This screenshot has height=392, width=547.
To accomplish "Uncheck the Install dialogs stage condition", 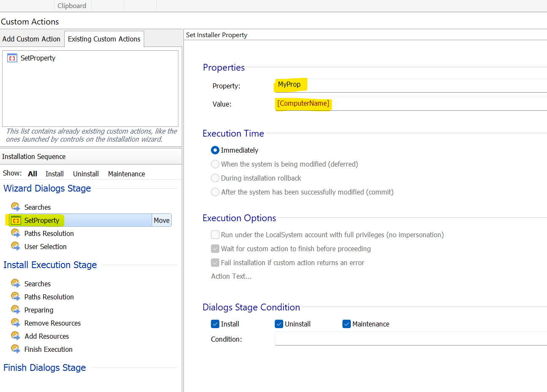I will click(215, 324).
